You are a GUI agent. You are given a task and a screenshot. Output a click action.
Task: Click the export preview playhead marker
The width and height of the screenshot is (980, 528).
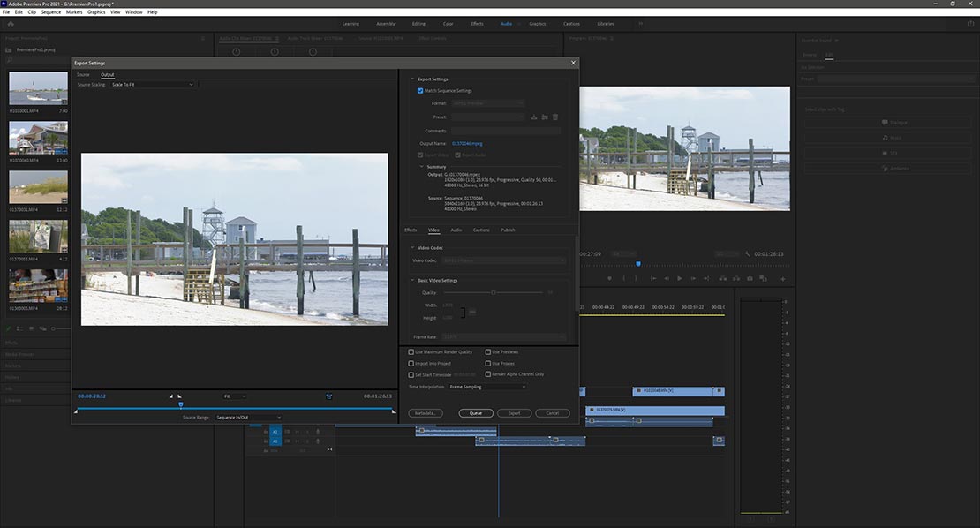(181, 405)
